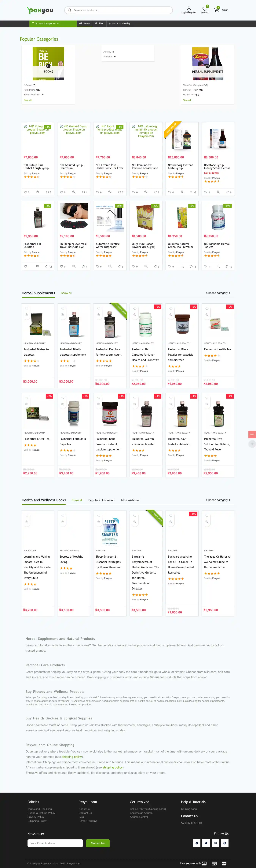Open the shopping cart icon

click(x=216, y=10)
